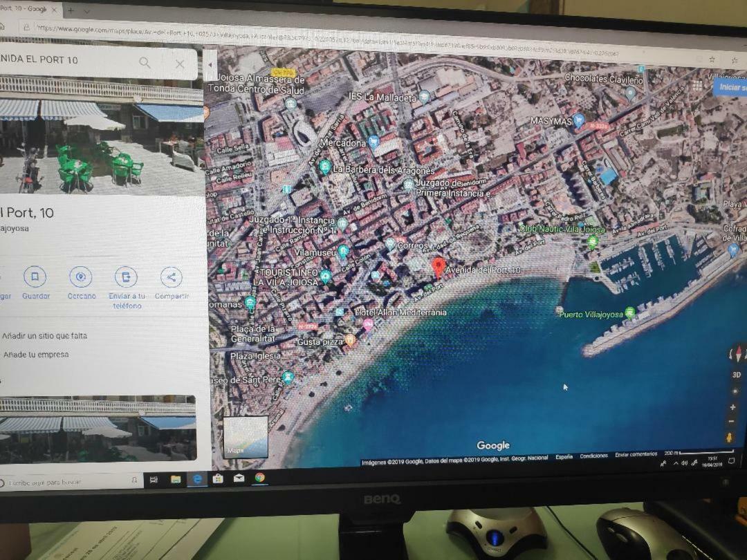
Task: Select La Barbera dels Aragonés marker
Action: pyautogui.click(x=325, y=167)
